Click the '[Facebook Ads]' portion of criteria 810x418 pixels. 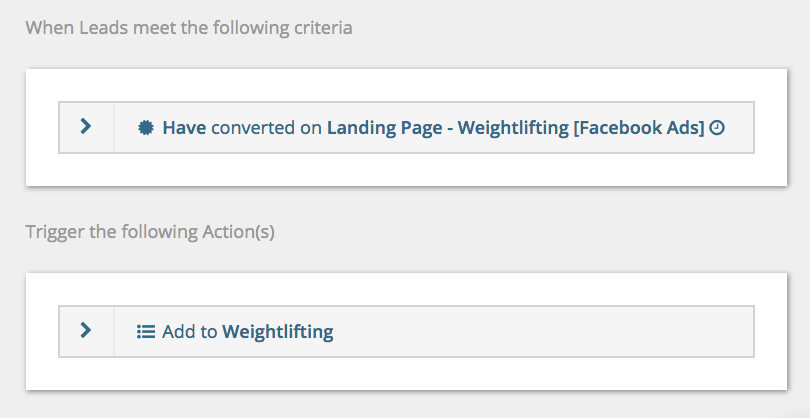point(639,128)
